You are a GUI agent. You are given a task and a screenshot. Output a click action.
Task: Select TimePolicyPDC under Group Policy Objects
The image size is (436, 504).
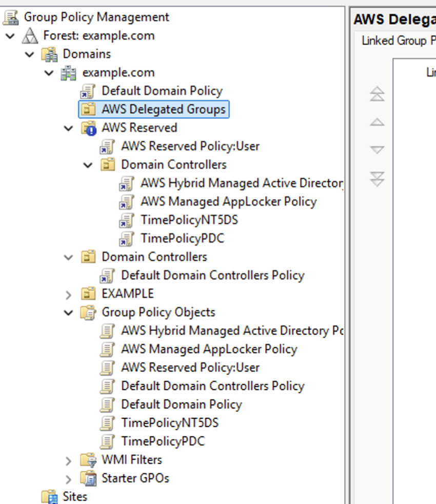tap(163, 441)
